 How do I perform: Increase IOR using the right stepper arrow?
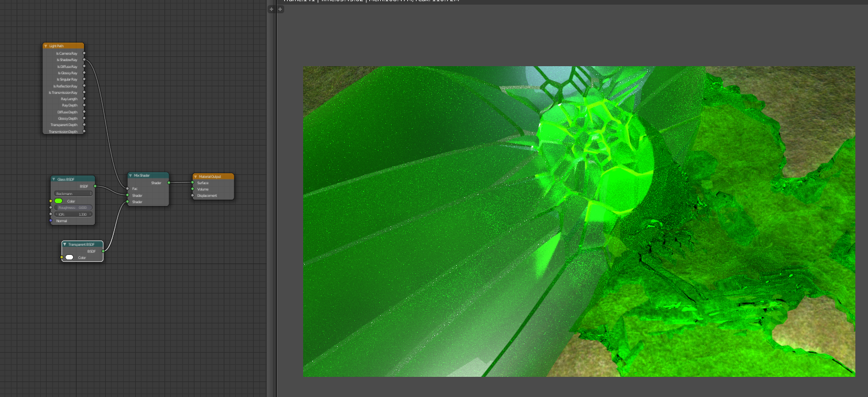click(x=90, y=214)
